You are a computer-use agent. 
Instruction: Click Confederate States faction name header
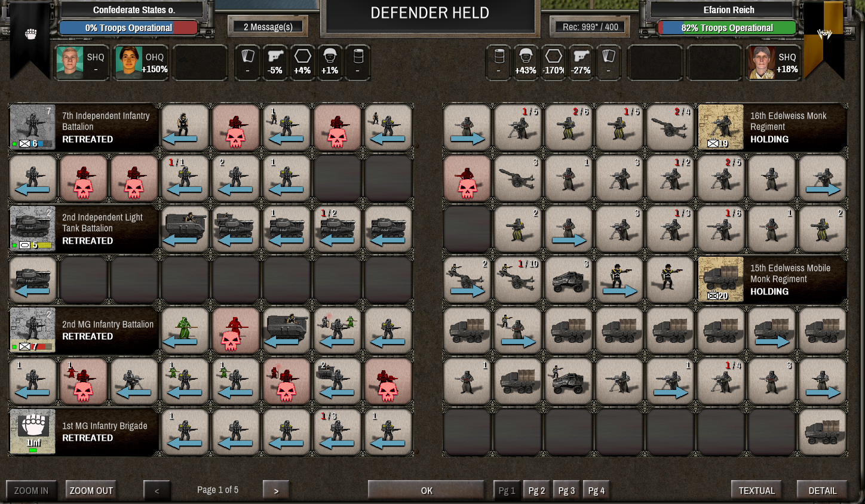coord(134,10)
